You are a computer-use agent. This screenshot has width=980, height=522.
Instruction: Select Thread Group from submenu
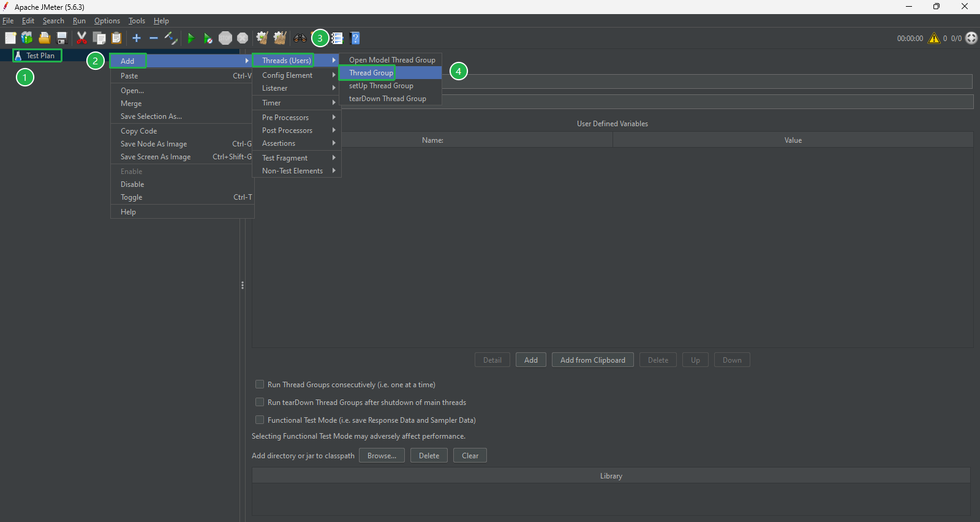pos(391,72)
